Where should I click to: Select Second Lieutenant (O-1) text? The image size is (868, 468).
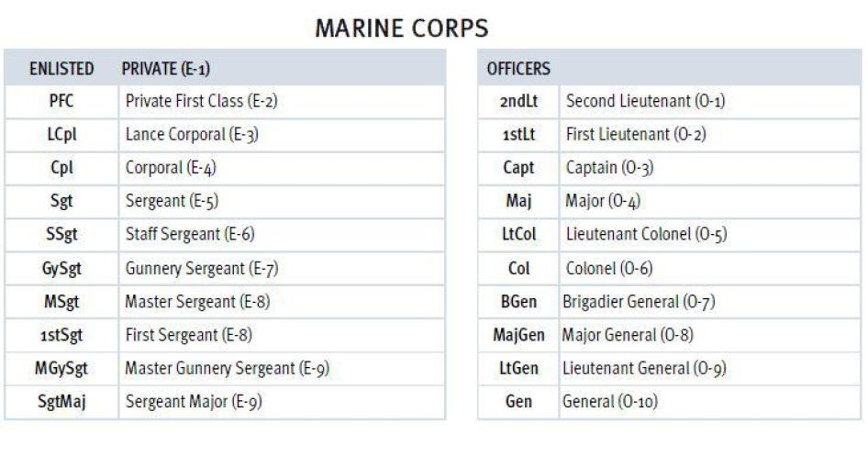[645, 101]
